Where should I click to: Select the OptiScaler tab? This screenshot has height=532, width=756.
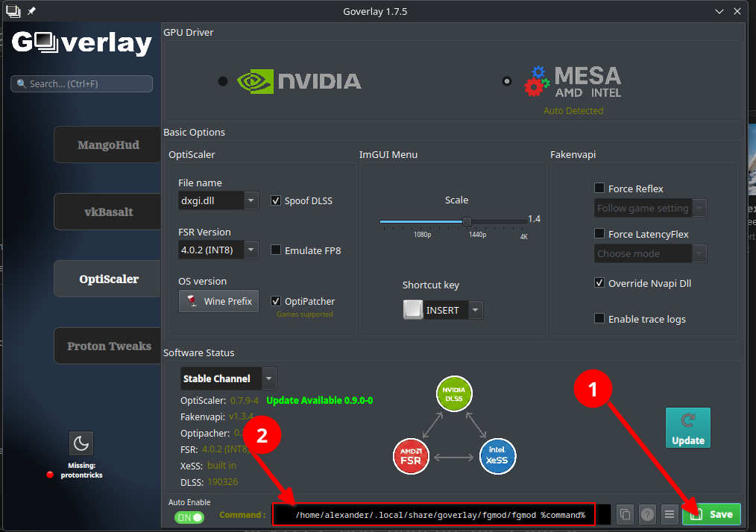[107, 279]
